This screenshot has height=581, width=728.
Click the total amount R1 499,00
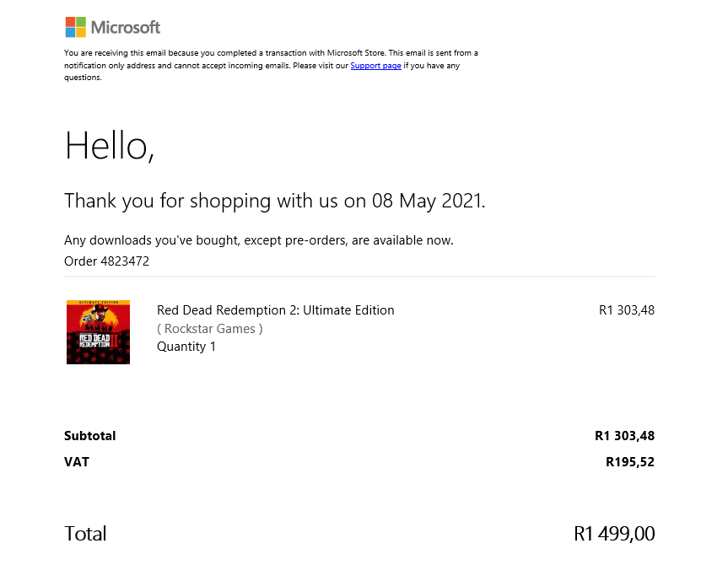click(614, 534)
